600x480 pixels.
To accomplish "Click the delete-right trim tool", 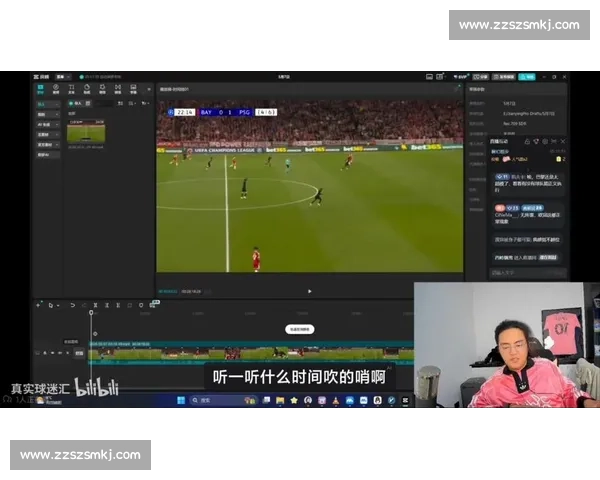I will point(118,305).
